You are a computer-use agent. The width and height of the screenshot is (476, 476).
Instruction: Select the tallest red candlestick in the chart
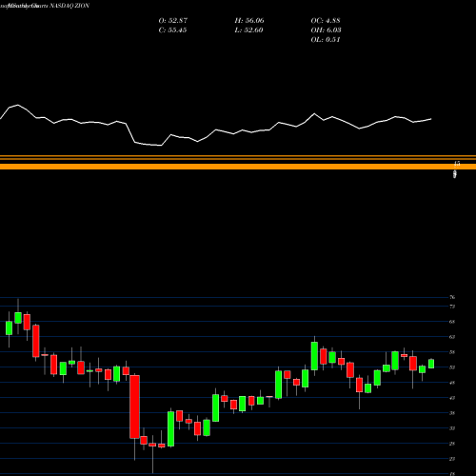134,407
